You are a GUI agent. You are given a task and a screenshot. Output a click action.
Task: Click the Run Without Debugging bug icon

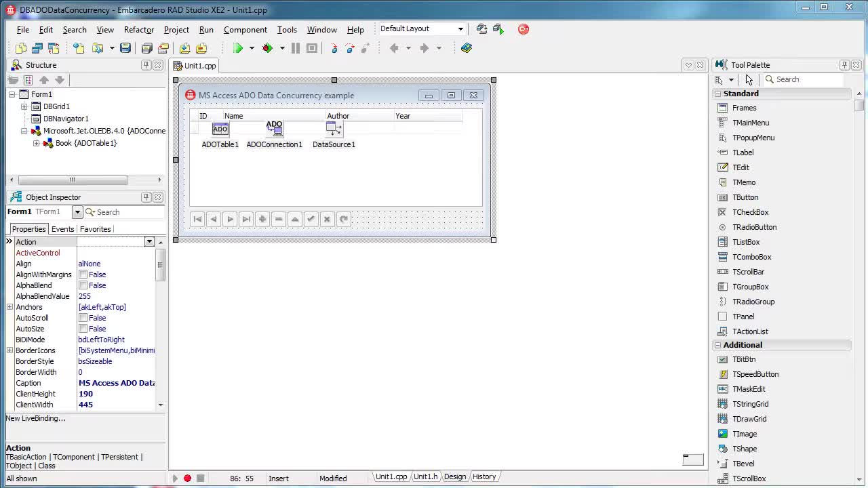[x=267, y=48]
